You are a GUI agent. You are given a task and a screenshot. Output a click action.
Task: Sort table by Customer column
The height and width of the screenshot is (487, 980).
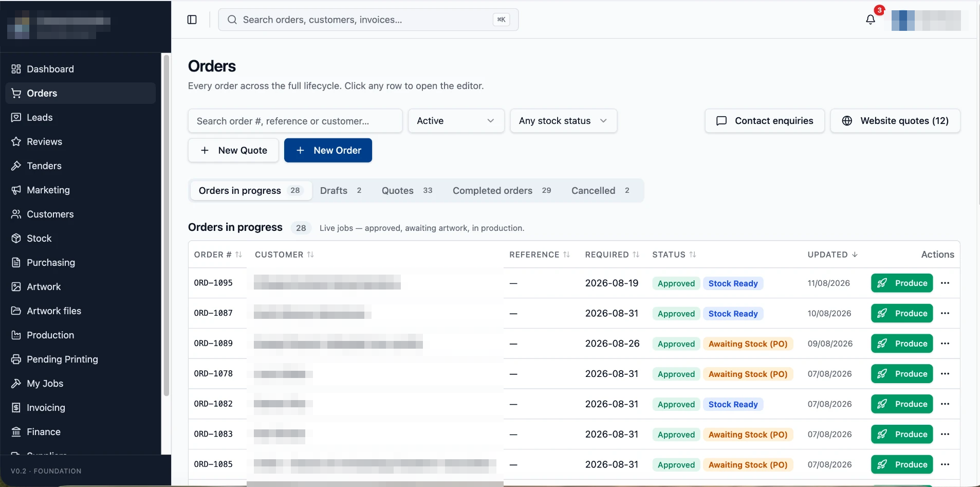coord(284,255)
